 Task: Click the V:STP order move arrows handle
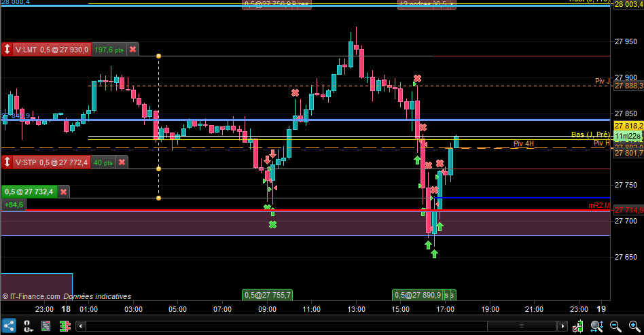coord(7,162)
